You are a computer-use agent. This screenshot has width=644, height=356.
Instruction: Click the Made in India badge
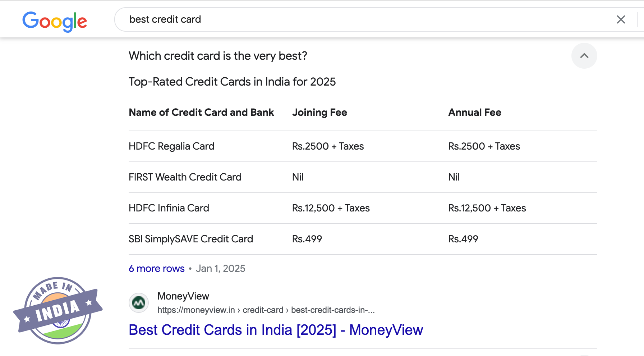[x=58, y=310]
